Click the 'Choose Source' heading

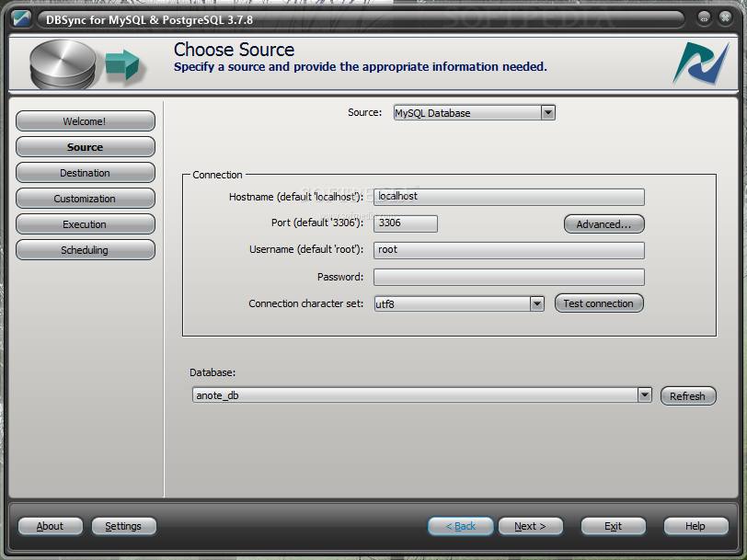[x=234, y=50]
